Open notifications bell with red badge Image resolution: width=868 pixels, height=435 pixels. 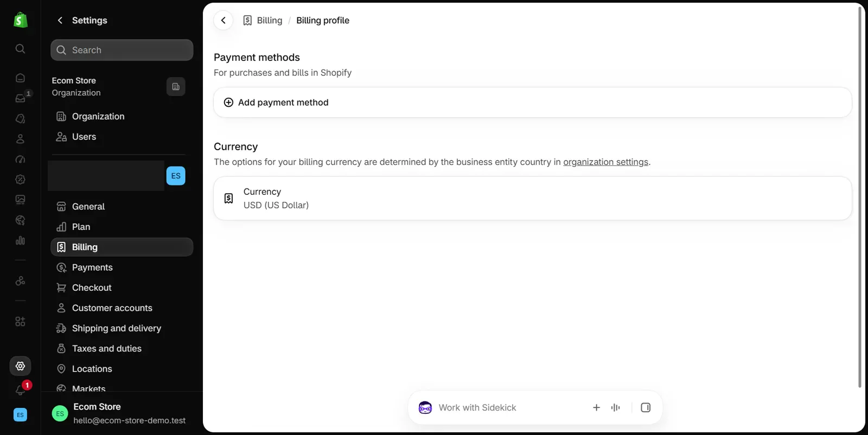coord(20,390)
